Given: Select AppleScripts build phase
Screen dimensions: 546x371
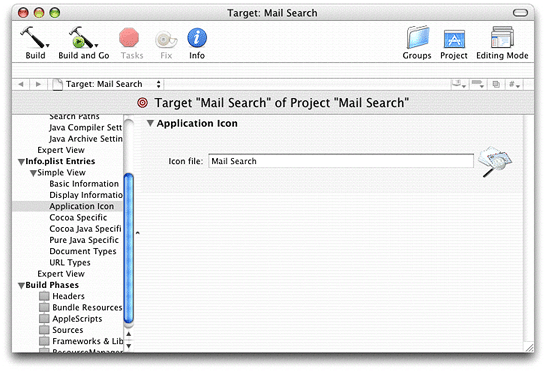Looking at the screenshot, I should pos(77,319).
